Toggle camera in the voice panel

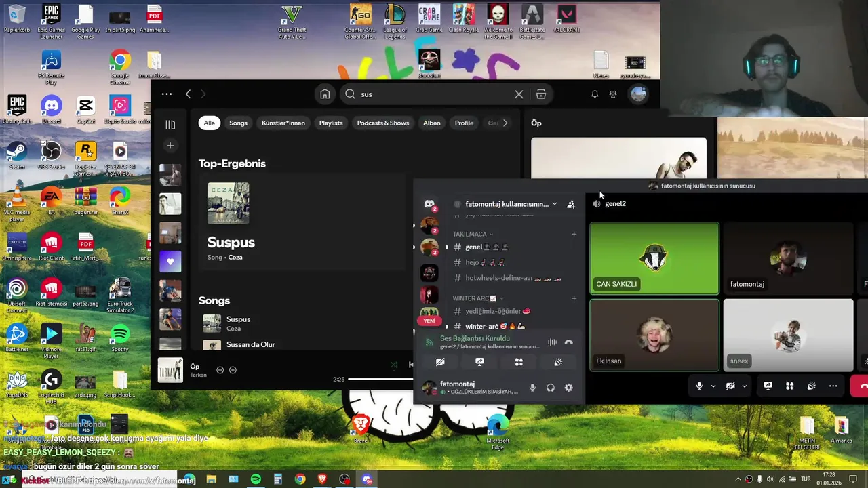click(440, 362)
